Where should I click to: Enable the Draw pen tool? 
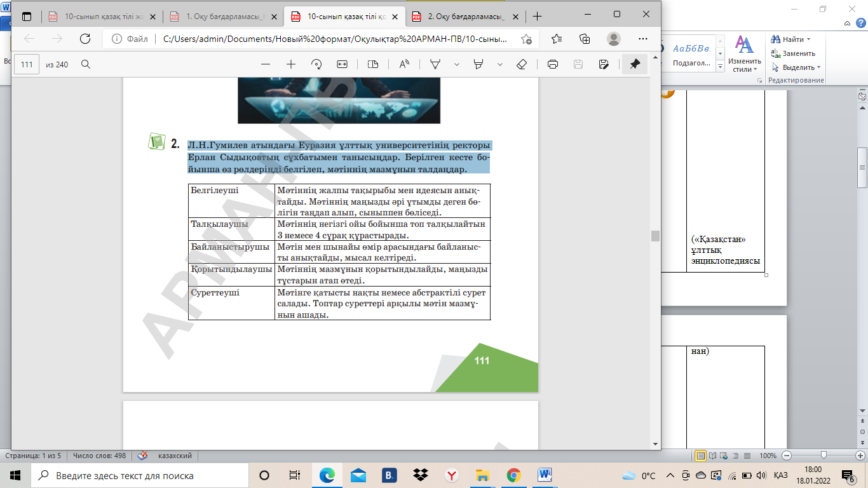[436, 64]
